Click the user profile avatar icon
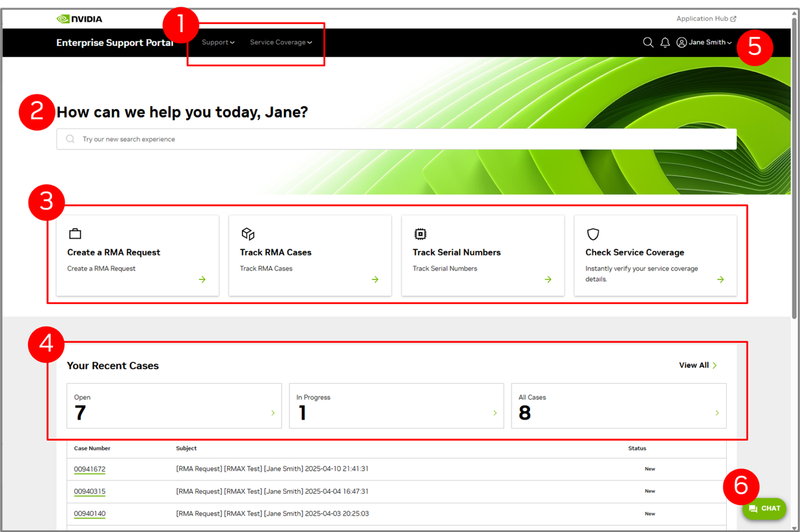 (681, 43)
